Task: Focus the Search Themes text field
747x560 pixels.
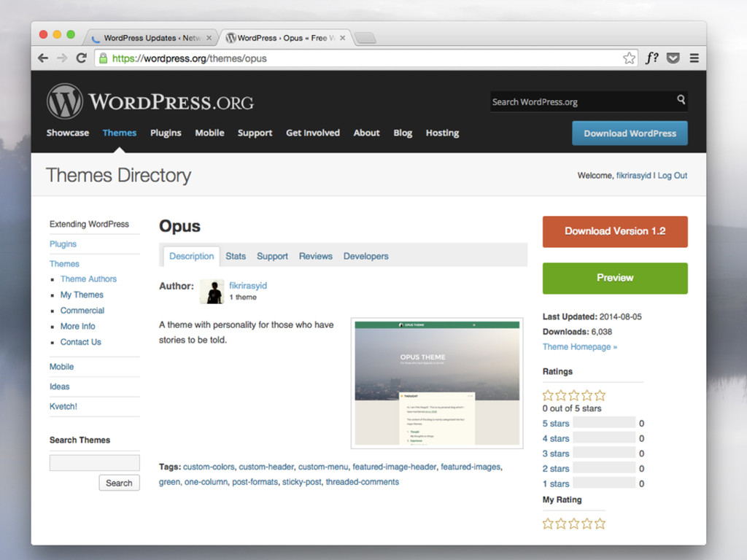Action: [94, 463]
